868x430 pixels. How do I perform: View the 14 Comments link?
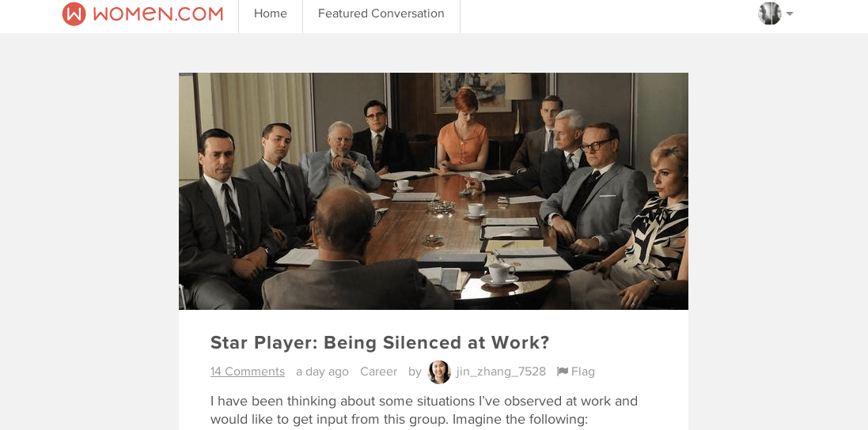(248, 372)
